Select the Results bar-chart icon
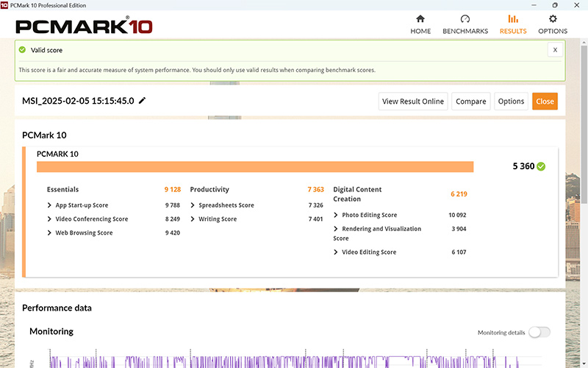This screenshot has height=368, width=588. 513,19
